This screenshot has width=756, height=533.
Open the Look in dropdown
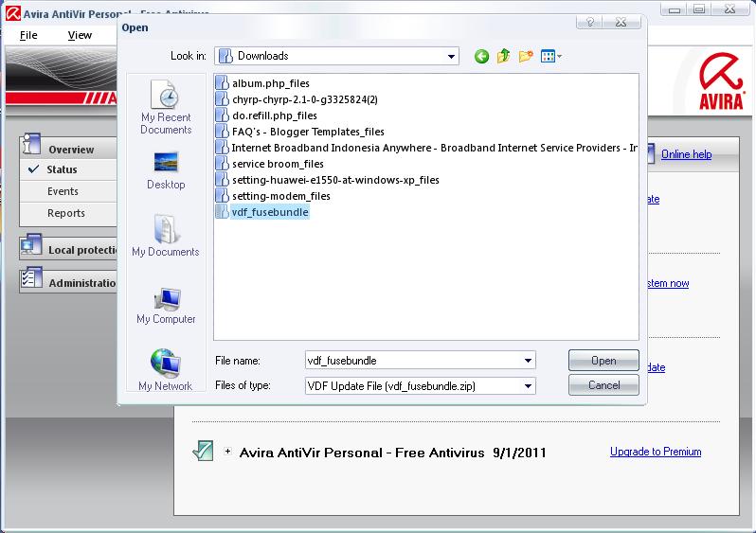tap(451, 57)
